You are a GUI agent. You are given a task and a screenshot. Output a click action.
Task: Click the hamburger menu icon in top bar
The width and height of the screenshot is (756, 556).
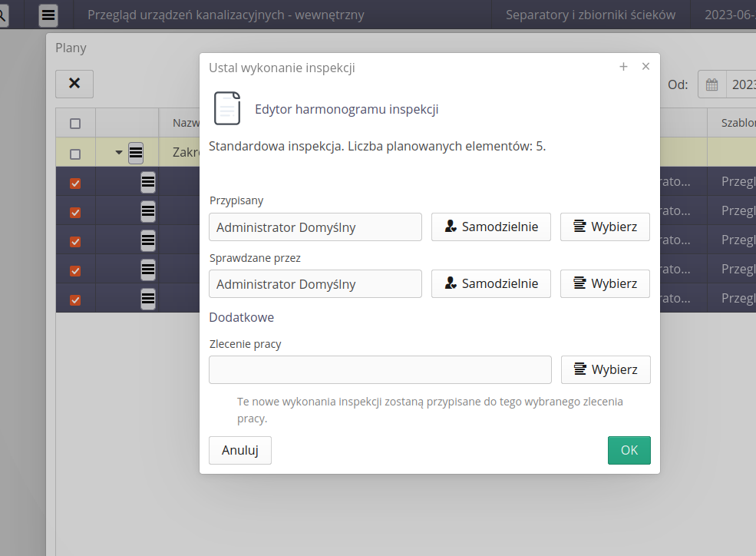[48, 15]
